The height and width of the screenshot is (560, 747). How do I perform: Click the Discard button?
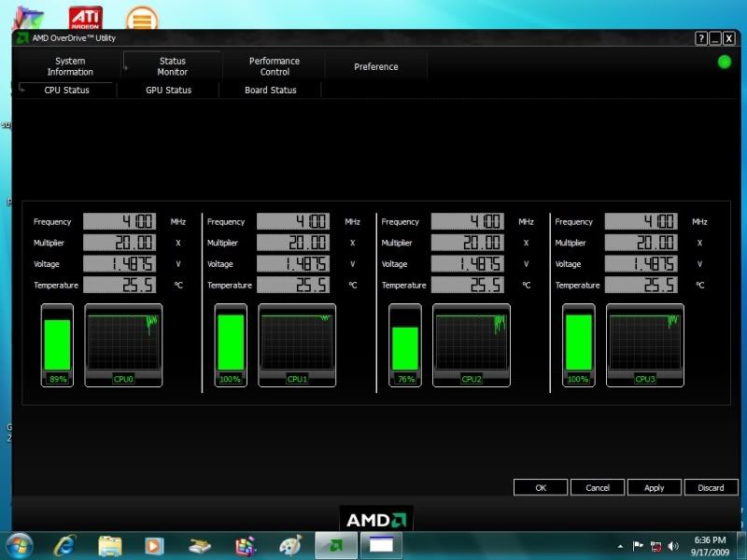pos(710,487)
